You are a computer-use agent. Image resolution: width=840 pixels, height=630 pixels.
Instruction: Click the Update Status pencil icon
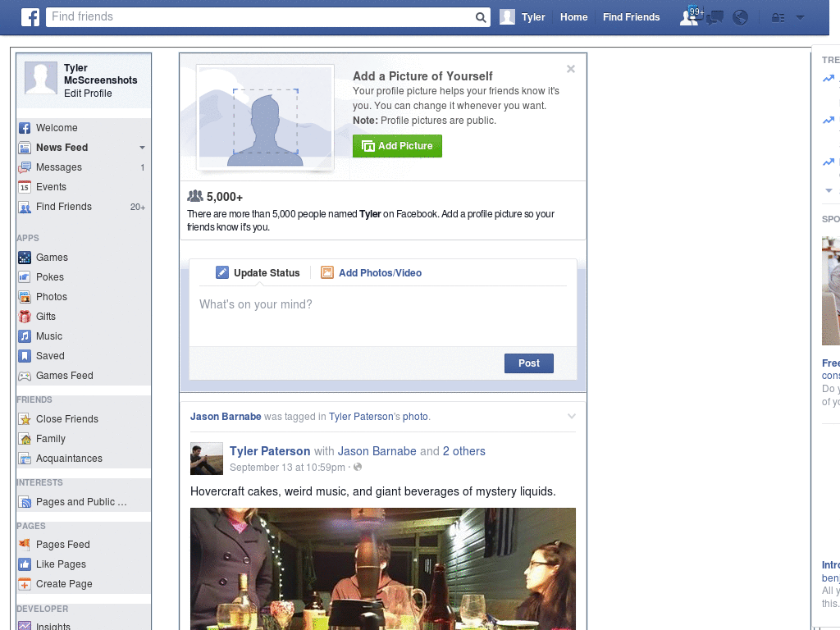[221, 272]
